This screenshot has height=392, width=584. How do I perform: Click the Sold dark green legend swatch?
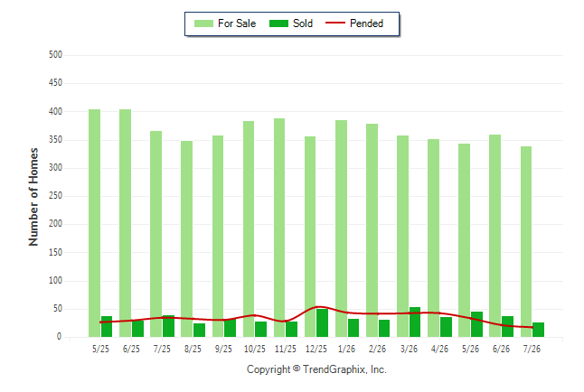coord(278,23)
